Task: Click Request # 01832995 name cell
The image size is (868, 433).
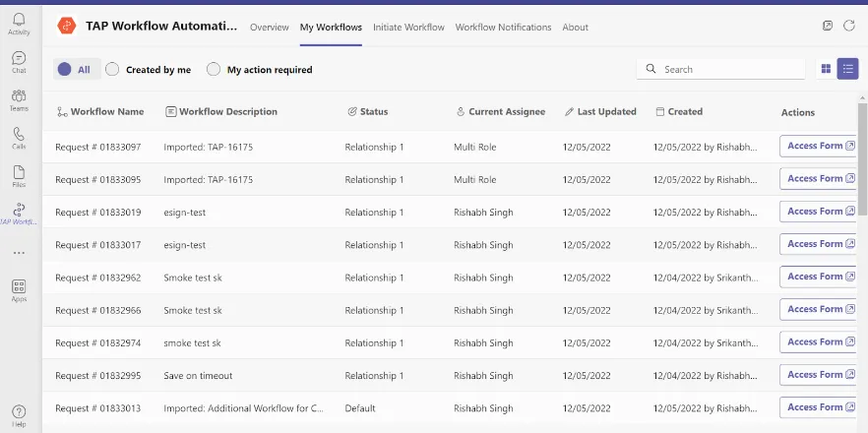Action: [98, 376]
